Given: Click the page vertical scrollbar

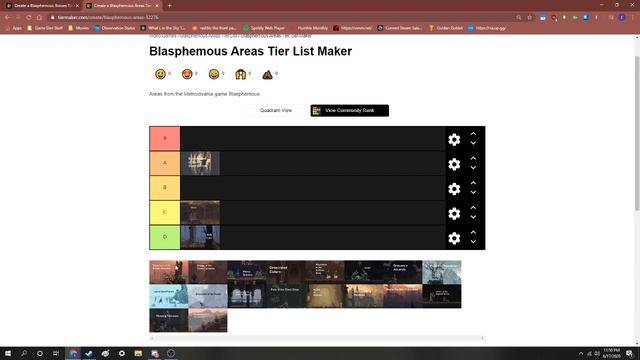Looking at the screenshot, I should pyautogui.click(x=637, y=133).
